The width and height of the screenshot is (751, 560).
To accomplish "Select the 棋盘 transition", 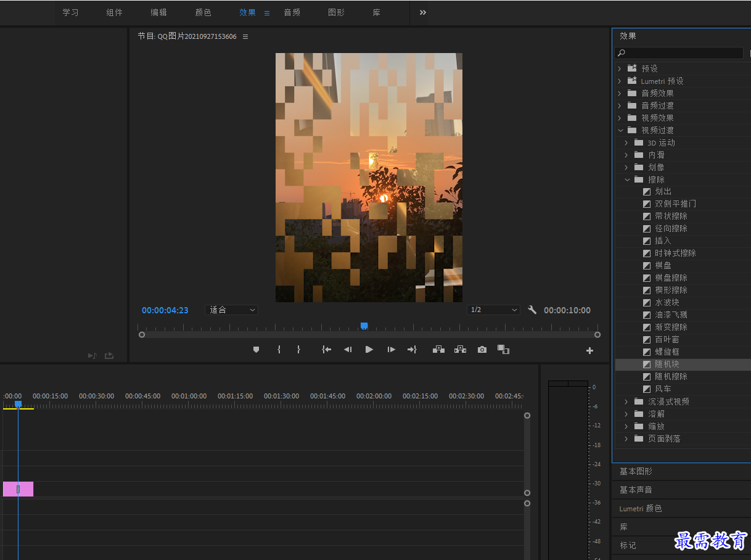I will tap(663, 265).
